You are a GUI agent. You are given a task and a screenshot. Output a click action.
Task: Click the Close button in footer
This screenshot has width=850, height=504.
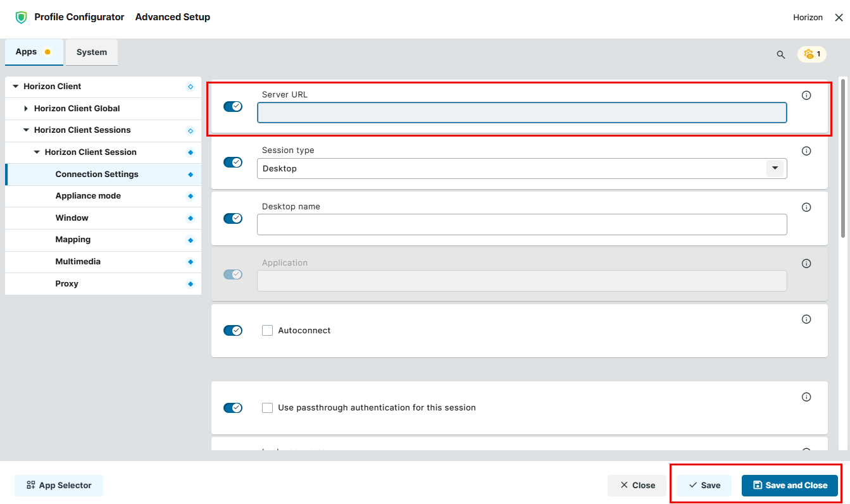coord(637,486)
